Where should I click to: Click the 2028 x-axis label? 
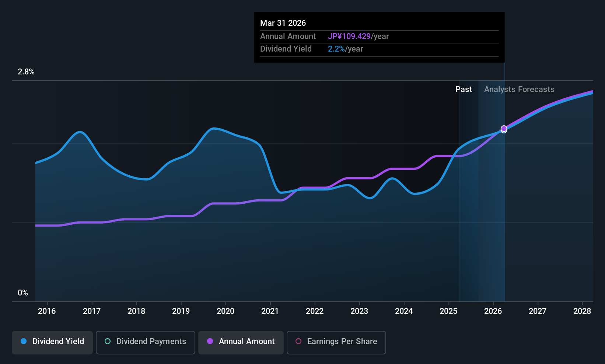(582, 311)
